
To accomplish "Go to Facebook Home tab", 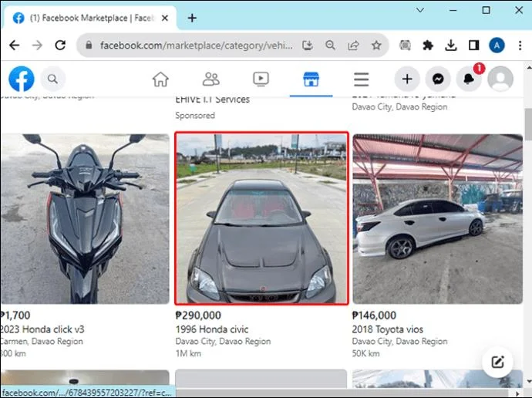I will point(160,79).
